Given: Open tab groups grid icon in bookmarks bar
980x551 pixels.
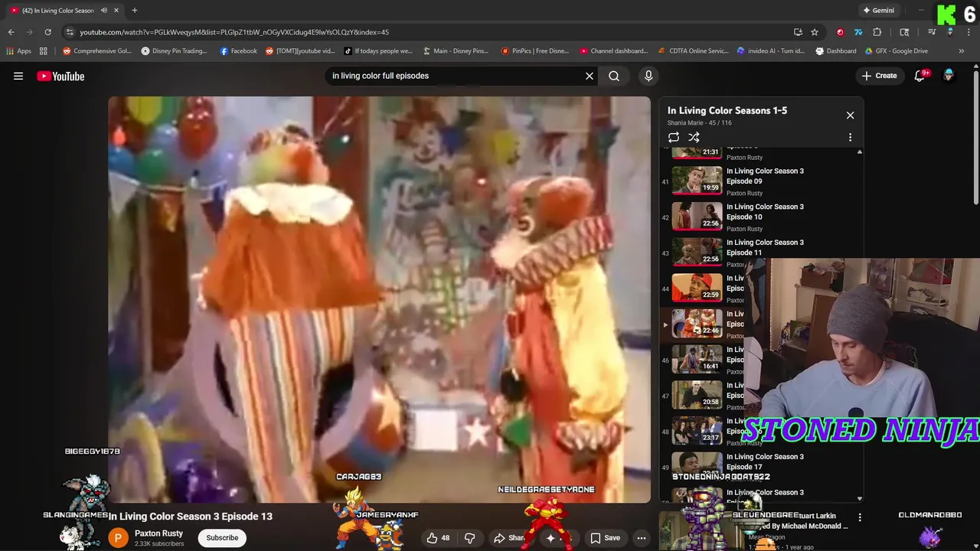Looking at the screenshot, I should click(x=44, y=51).
